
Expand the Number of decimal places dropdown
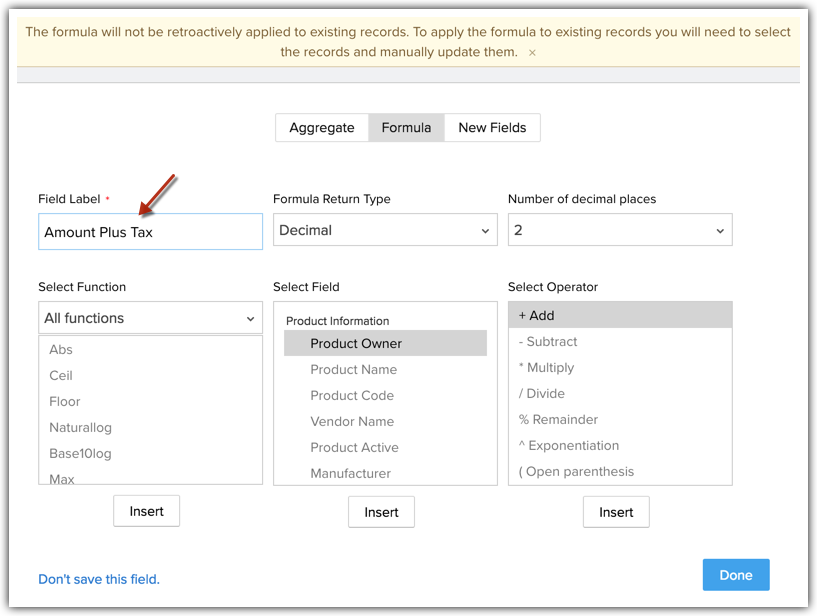tap(619, 230)
